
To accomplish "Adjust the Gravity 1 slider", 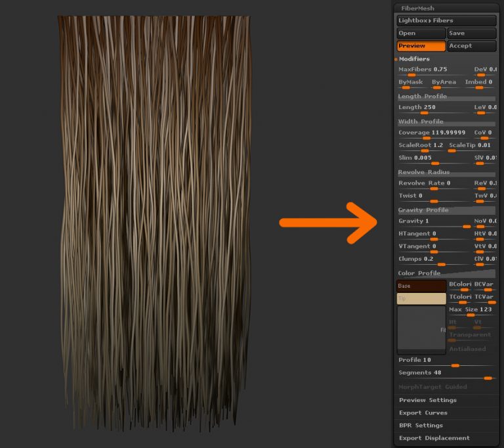I will point(434,223).
